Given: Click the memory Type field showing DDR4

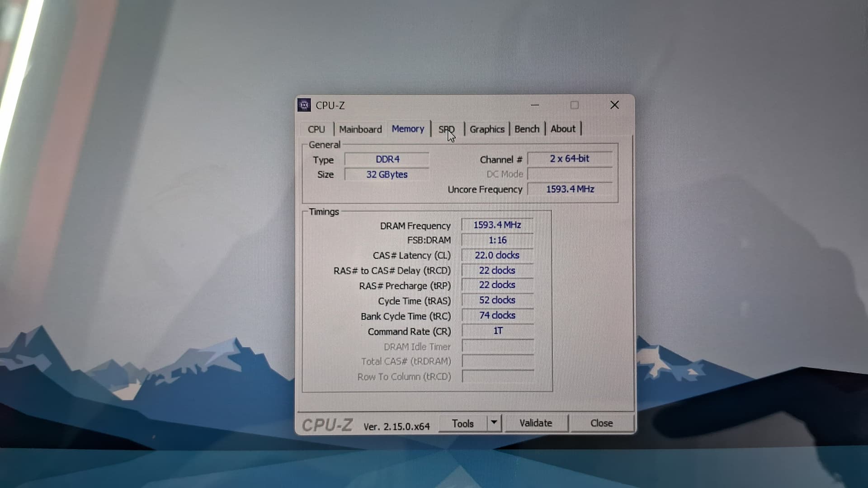Looking at the screenshot, I should coord(387,159).
